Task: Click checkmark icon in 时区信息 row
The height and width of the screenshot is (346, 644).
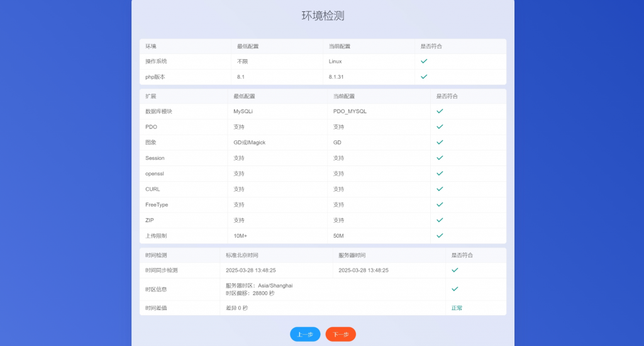Action: click(455, 289)
